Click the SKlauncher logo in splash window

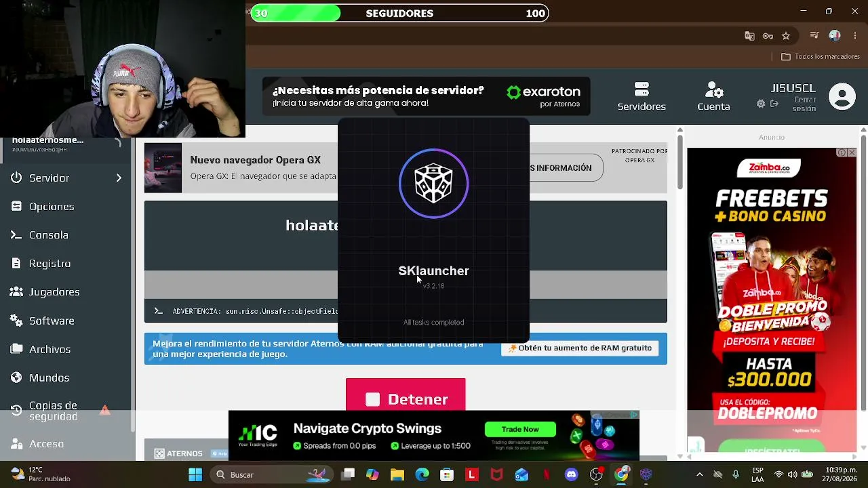pos(433,183)
